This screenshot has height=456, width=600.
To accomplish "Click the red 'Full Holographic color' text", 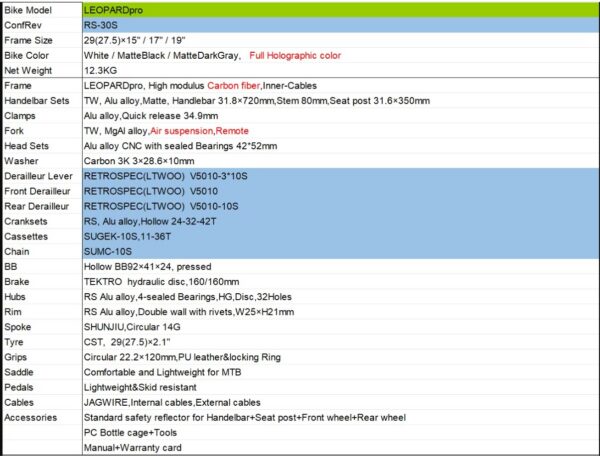I will pyautogui.click(x=295, y=55).
